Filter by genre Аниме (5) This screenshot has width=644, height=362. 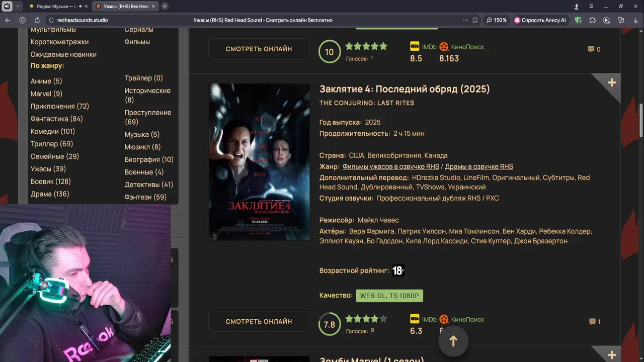coord(46,81)
